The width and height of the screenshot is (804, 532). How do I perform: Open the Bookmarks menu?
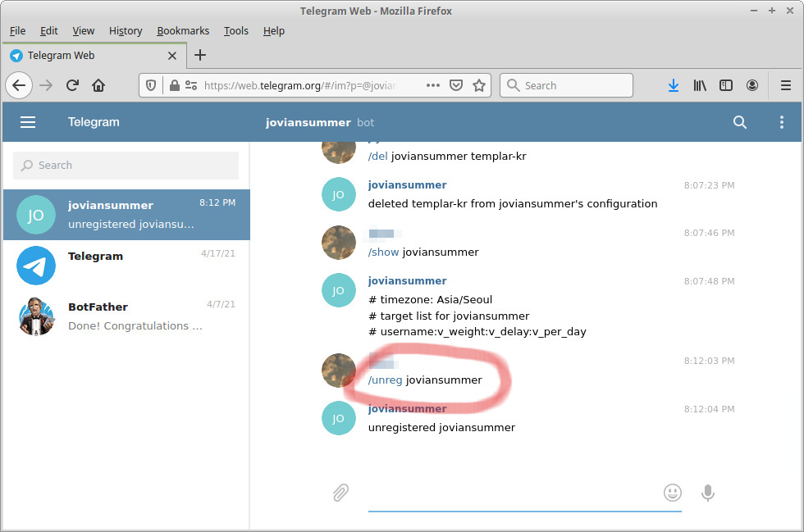183,31
